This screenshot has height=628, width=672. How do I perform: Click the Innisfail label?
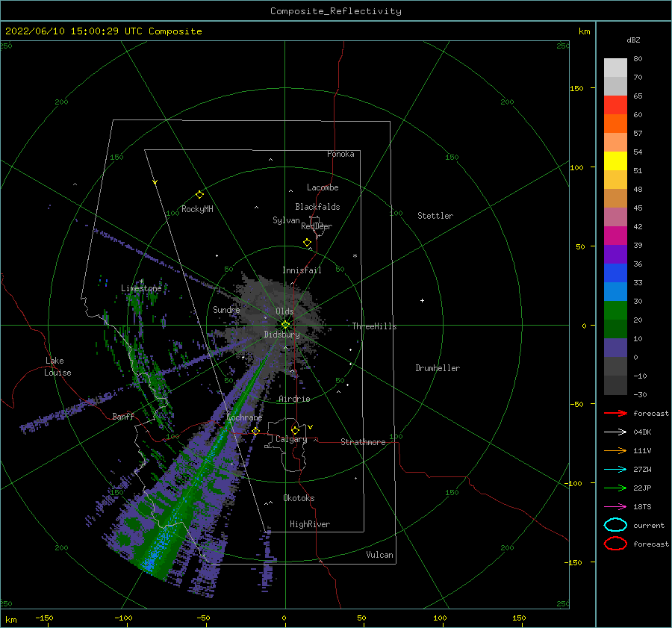pos(302,270)
